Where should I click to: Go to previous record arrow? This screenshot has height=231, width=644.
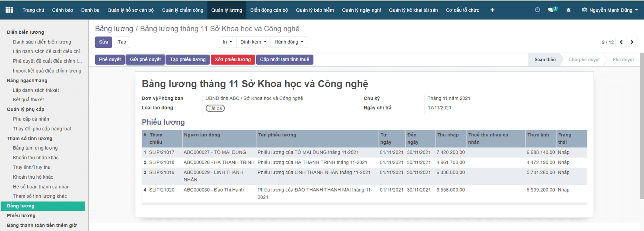pyautogui.click(x=621, y=42)
